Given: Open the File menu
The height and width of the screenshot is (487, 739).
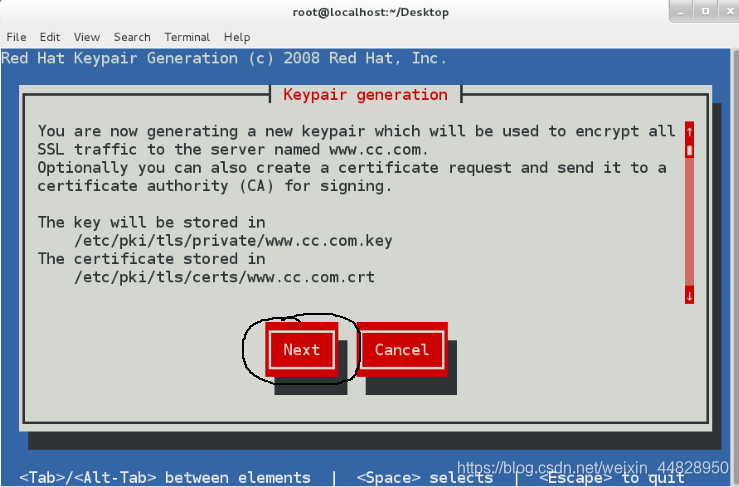Looking at the screenshot, I should [16, 37].
